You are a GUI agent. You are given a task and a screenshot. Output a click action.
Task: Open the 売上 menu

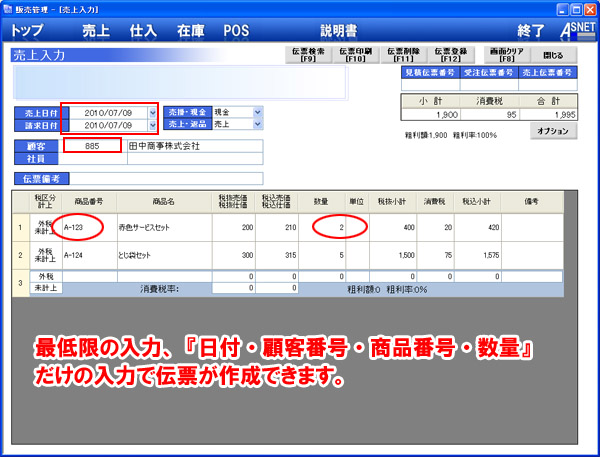[x=96, y=31]
